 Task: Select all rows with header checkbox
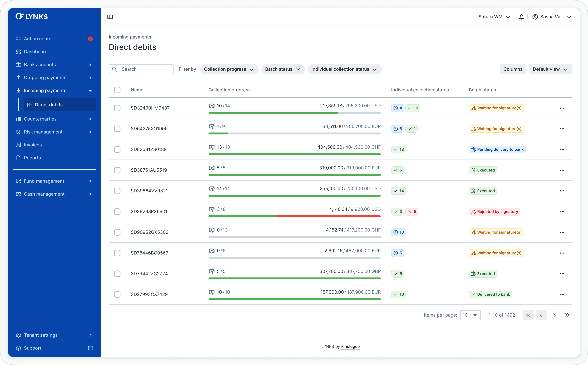117,90
